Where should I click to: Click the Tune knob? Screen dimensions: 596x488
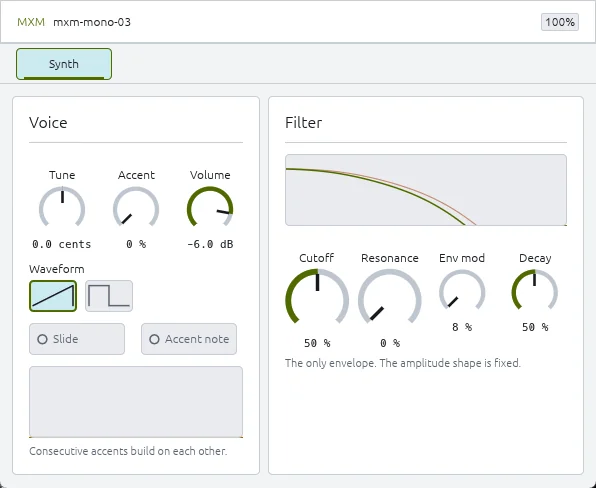coord(62,207)
